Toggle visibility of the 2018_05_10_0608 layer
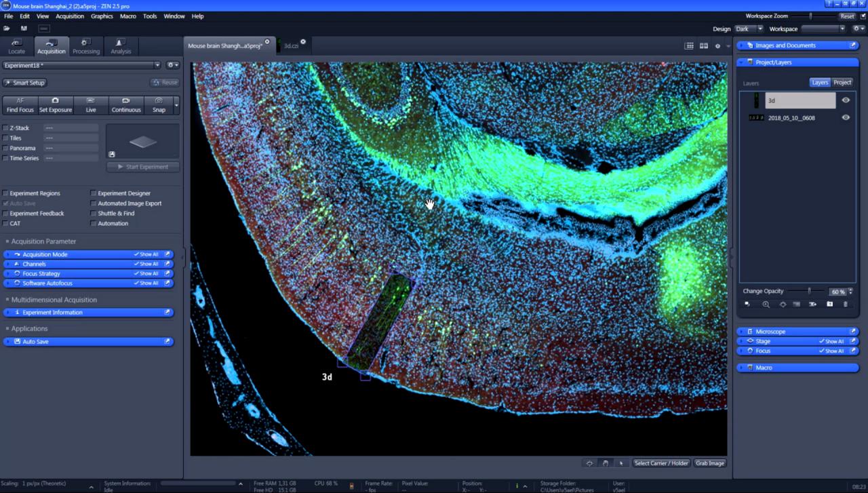The width and height of the screenshot is (868, 493). [845, 117]
